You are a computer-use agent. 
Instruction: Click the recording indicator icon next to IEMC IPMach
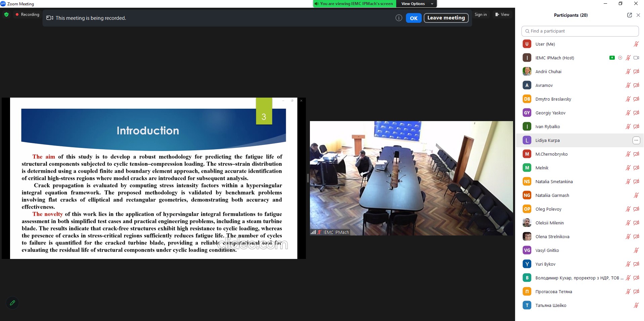click(620, 58)
